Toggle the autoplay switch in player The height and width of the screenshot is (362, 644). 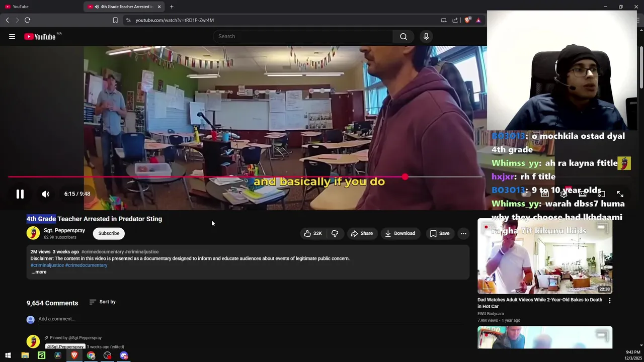point(526,194)
